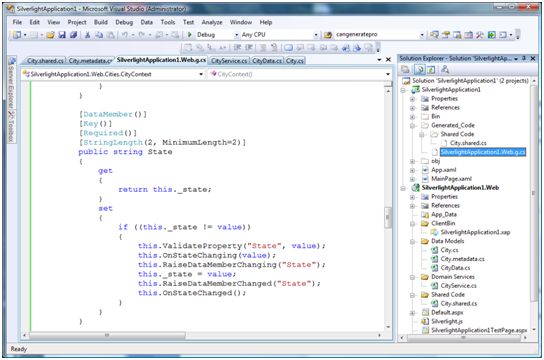
Task: Open the Any CPU platform dropdown
Action: click(x=316, y=35)
